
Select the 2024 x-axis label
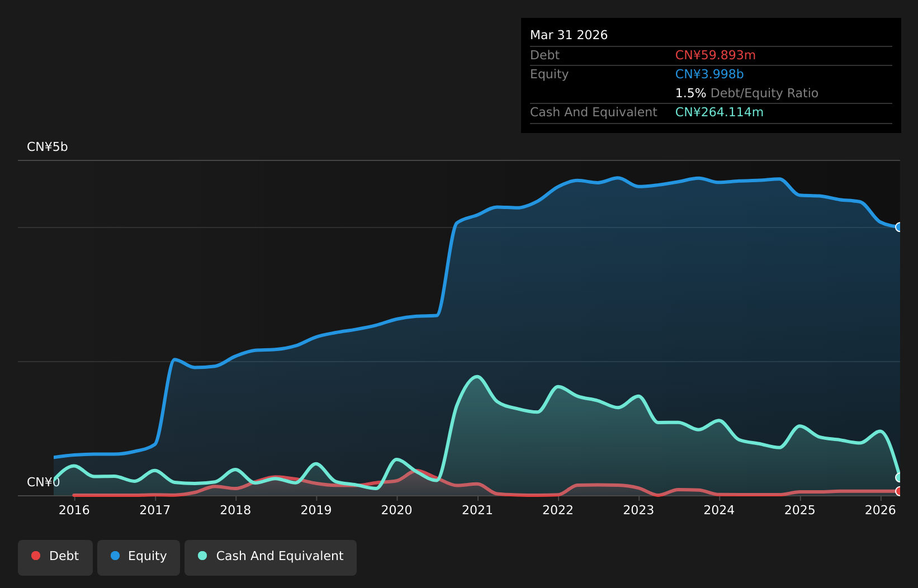point(719,510)
